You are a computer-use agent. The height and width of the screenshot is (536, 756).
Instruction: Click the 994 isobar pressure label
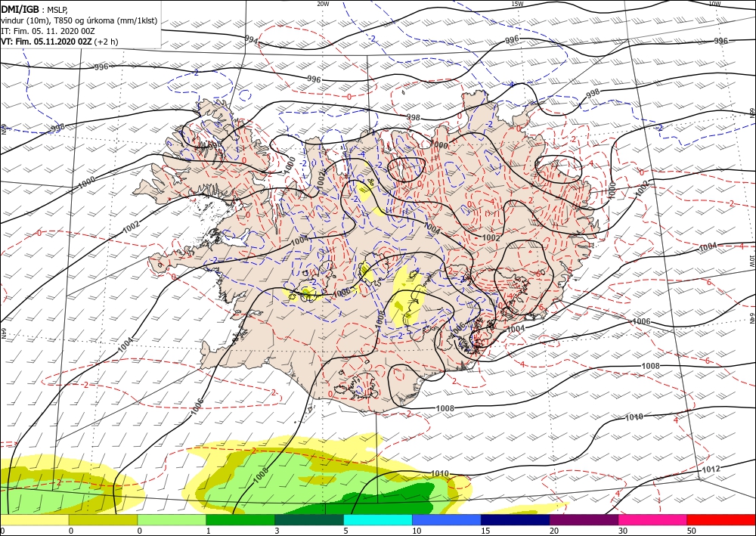tap(251, 41)
